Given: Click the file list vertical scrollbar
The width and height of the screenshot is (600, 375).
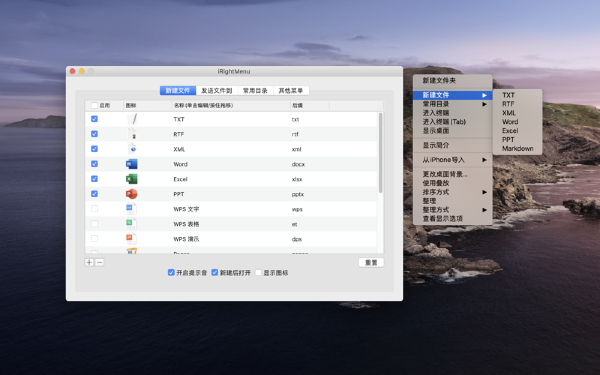Looking at the screenshot, I should coord(380,153).
